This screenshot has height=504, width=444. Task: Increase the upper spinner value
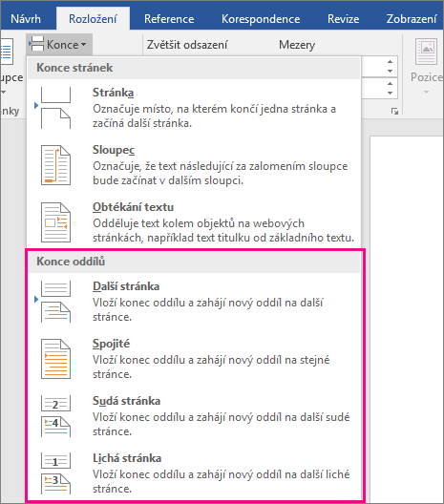coord(390,62)
